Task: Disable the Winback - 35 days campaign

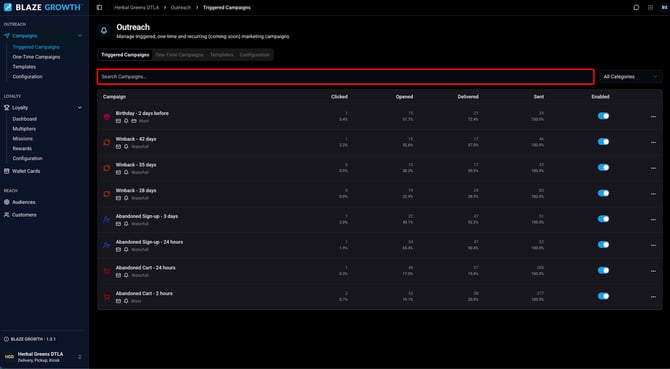Action: click(x=603, y=167)
